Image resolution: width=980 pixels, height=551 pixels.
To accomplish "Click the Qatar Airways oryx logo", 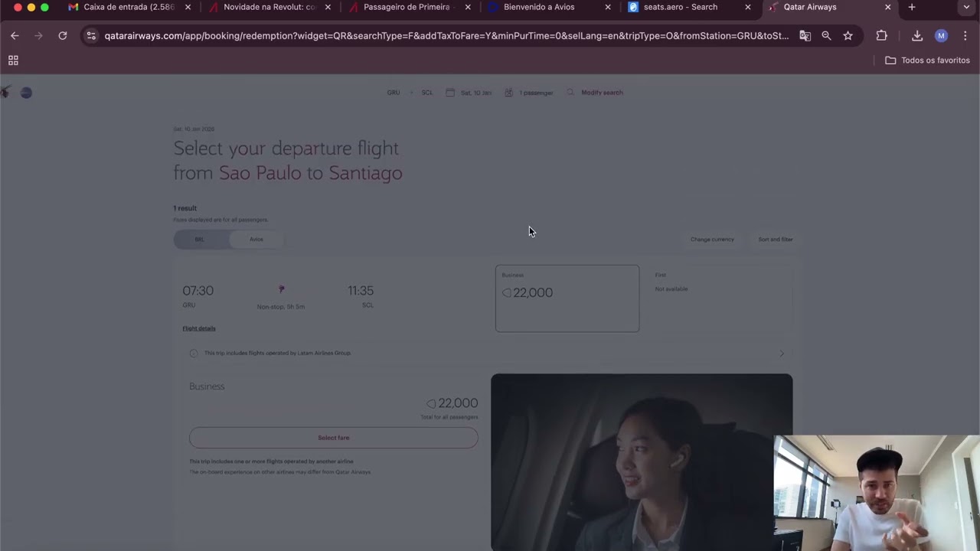I will 5,92.
